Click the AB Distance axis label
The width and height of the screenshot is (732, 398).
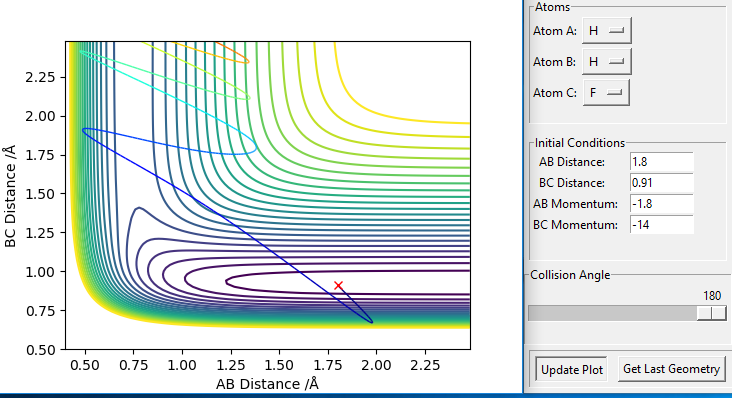267,384
